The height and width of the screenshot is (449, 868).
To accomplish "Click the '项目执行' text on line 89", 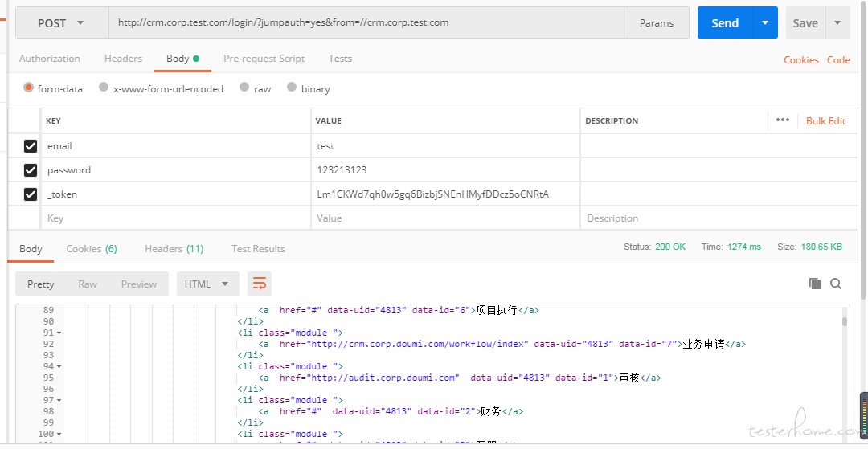I will click(496, 310).
